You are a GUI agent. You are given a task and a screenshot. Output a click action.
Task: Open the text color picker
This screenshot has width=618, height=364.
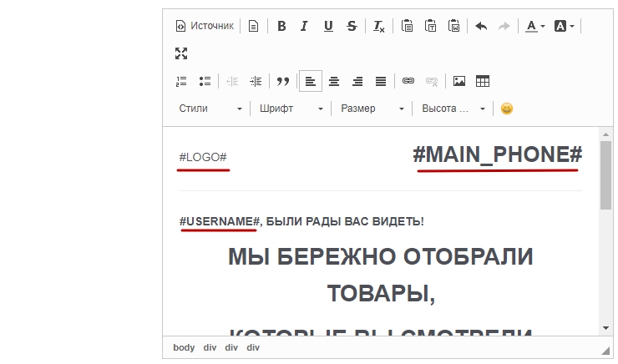(x=534, y=26)
